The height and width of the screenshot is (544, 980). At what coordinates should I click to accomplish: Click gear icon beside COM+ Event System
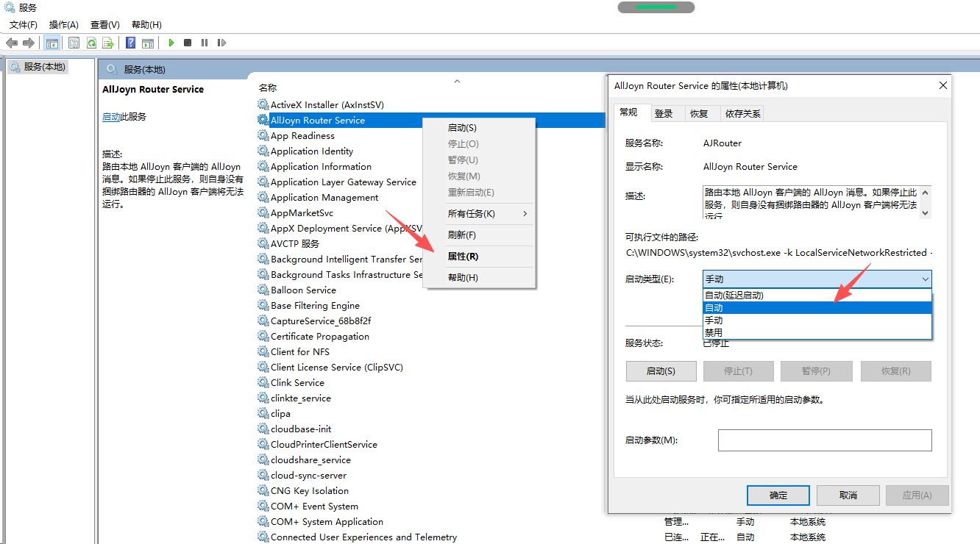point(263,506)
